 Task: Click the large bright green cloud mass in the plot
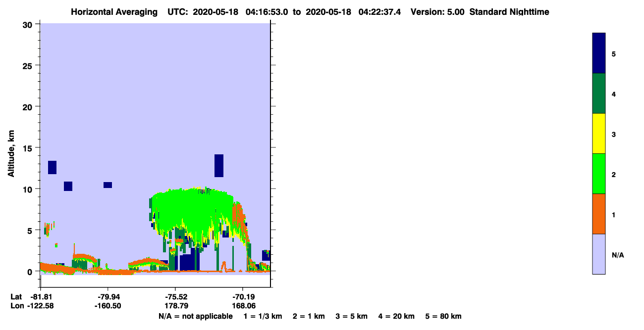click(193, 213)
